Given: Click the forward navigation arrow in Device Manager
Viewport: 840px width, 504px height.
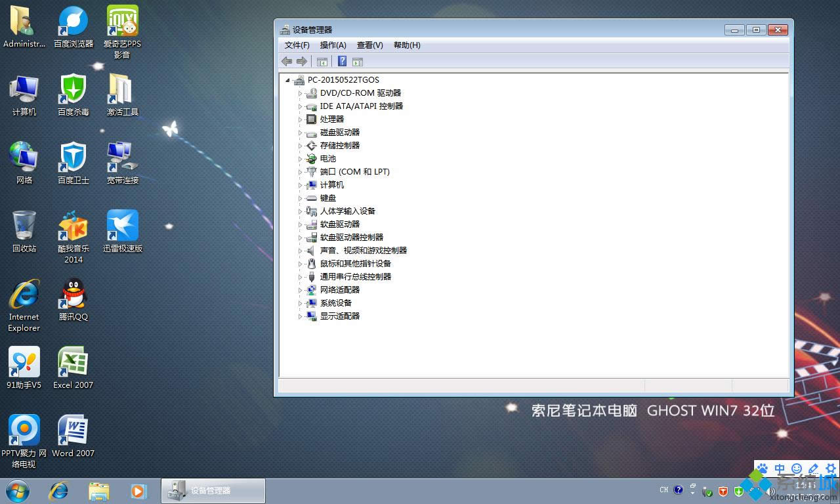Looking at the screenshot, I should [301, 61].
